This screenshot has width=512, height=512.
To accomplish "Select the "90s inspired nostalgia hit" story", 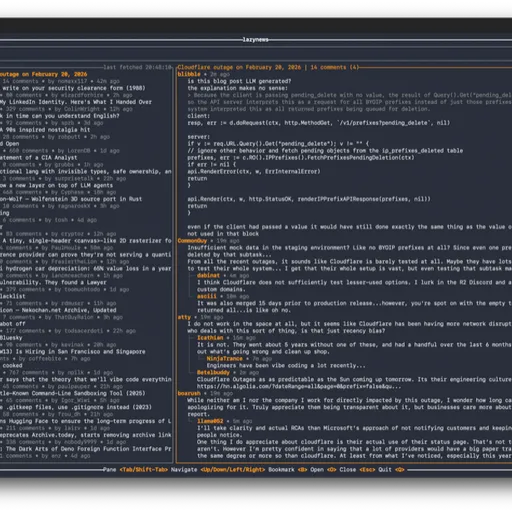I will pyautogui.click(x=45, y=130).
